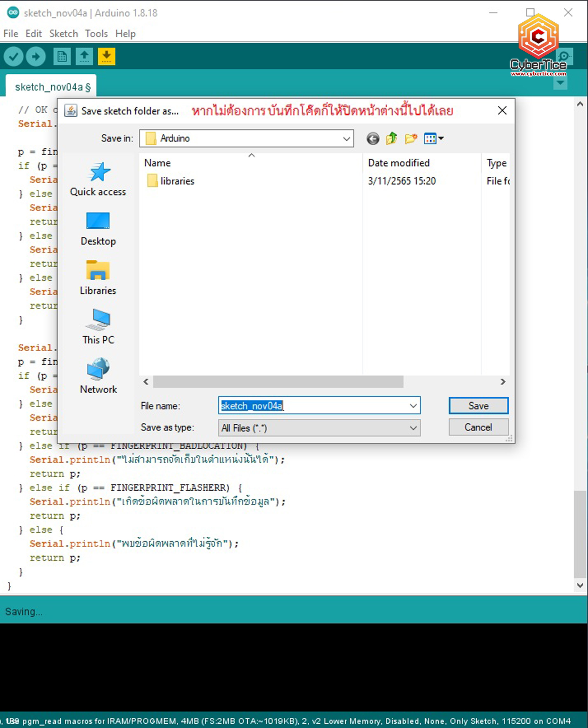Click the horizontal scrollbar in file list
The height and width of the screenshot is (728, 588).
pyautogui.click(x=278, y=381)
